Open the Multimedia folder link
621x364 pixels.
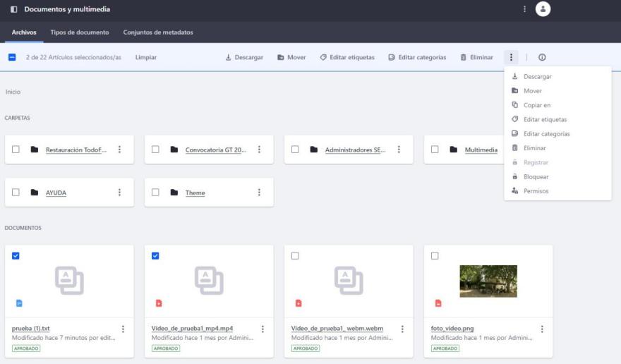pos(481,150)
